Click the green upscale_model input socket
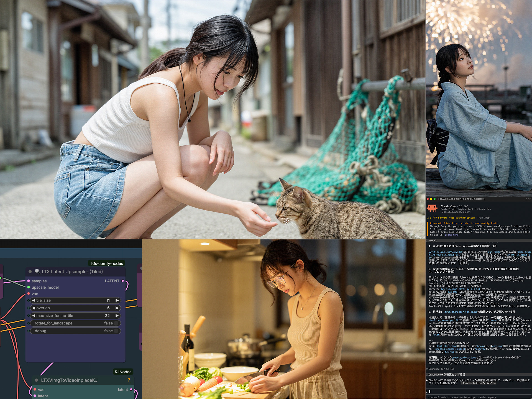This screenshot has height=399, width=532. [x=29, y=287]
